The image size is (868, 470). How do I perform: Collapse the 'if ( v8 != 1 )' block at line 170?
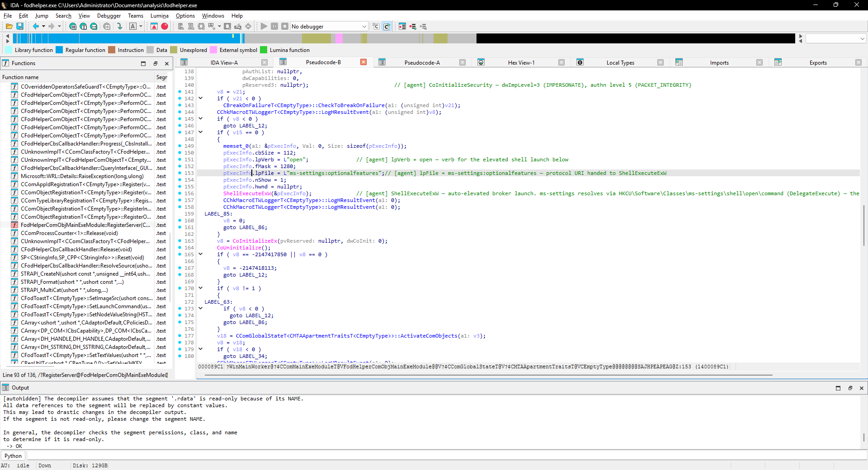click(x=201, y=288)
